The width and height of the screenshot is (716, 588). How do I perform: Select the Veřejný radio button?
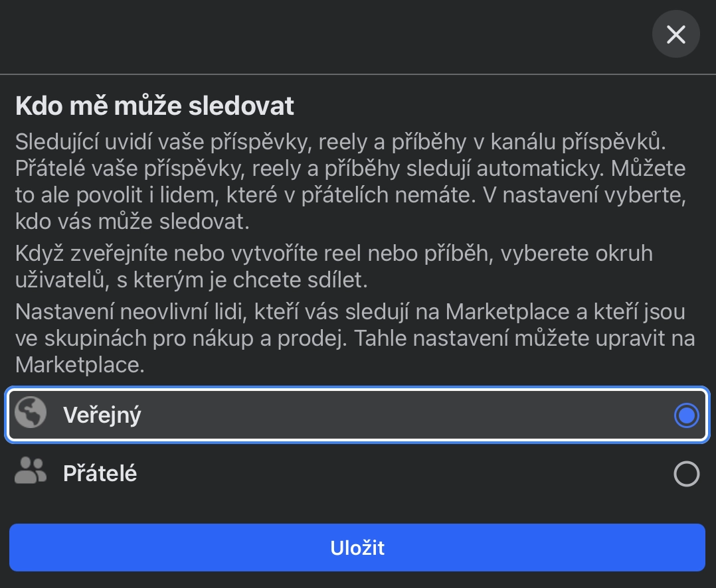click(686, 415)
